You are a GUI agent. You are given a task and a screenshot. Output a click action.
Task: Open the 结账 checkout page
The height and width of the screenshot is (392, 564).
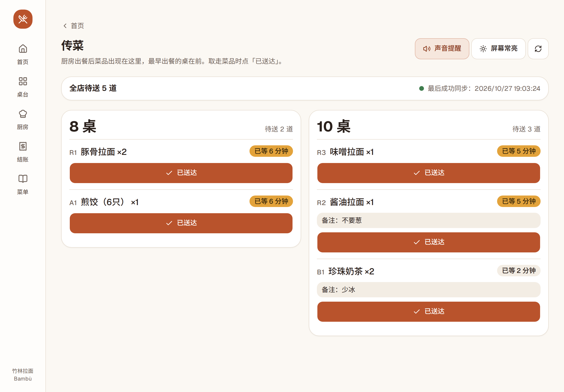[23, 152]
